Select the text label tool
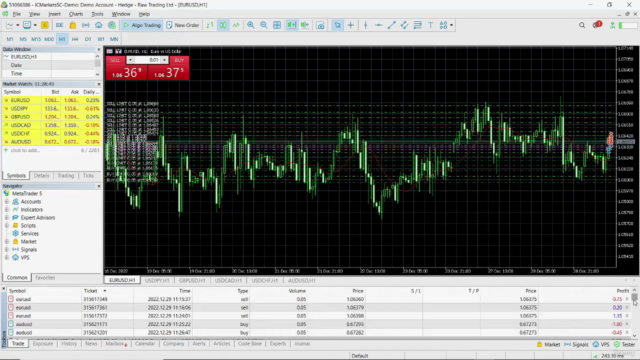The width and height of the screenshot is (640, 360). point(431,25)
